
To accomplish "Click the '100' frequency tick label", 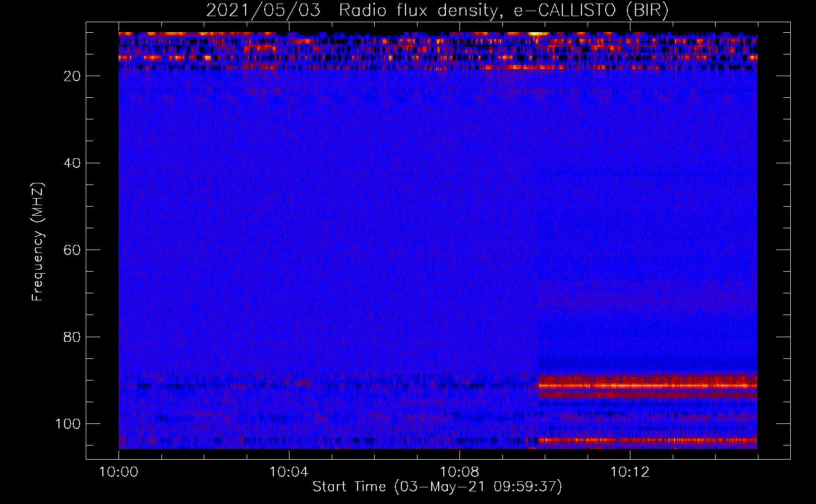I will click(x=68, y=424).
